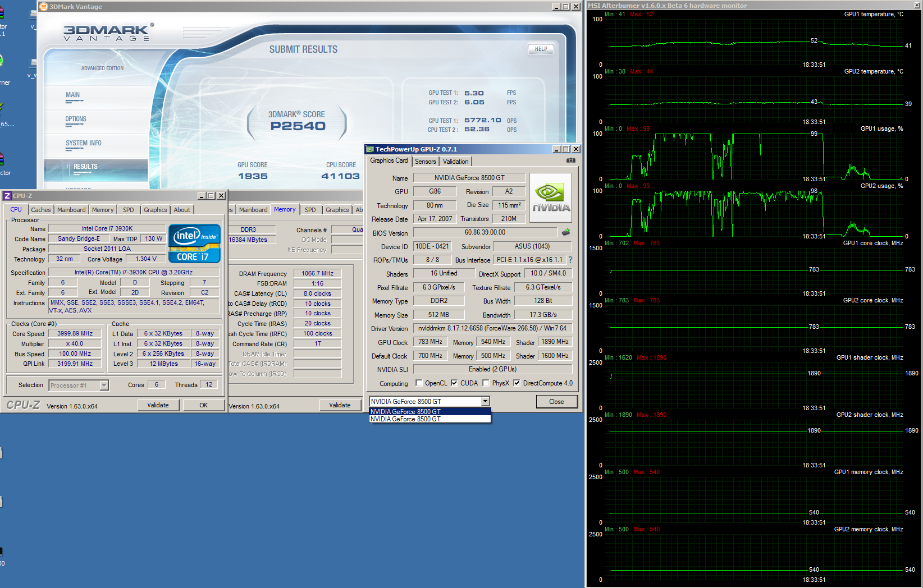This screenshot has height=588, width=923.
Task: Click the Intel Core i7 logo in CPU-Z
Action: click(194, 244)
